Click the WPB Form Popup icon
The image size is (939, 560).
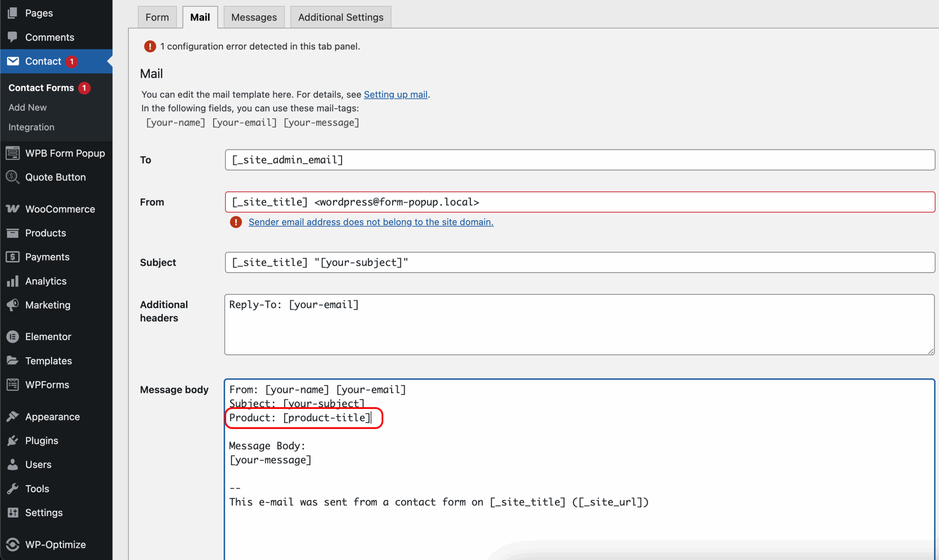(x=12, y=153)
